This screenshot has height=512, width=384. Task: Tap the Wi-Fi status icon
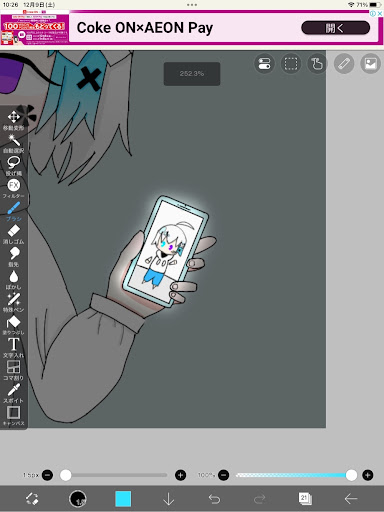pyautogui.click(x=351, y=5)
